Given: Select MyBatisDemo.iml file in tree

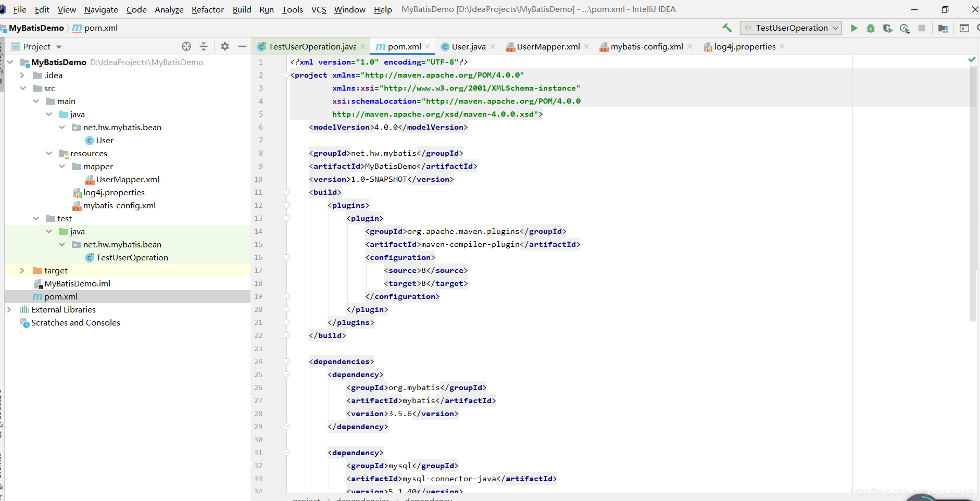Looking at the screenshot, I should [x=77, y=283].
